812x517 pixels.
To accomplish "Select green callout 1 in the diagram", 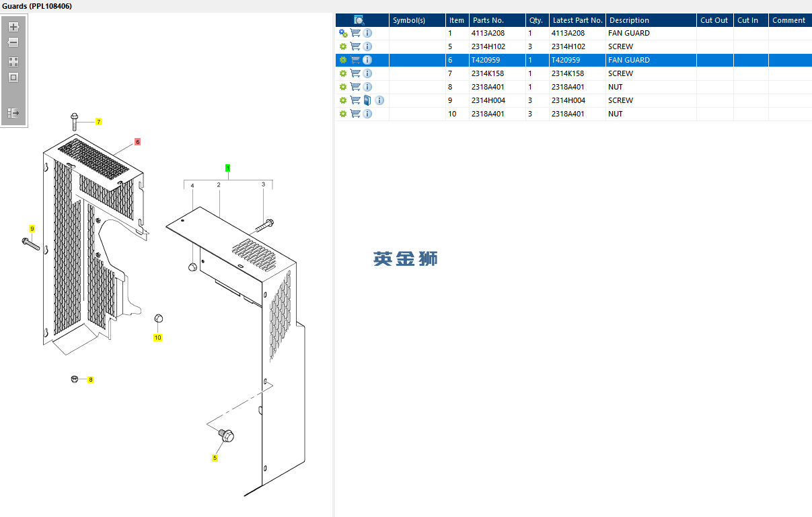I will click(x=228, y=168).
